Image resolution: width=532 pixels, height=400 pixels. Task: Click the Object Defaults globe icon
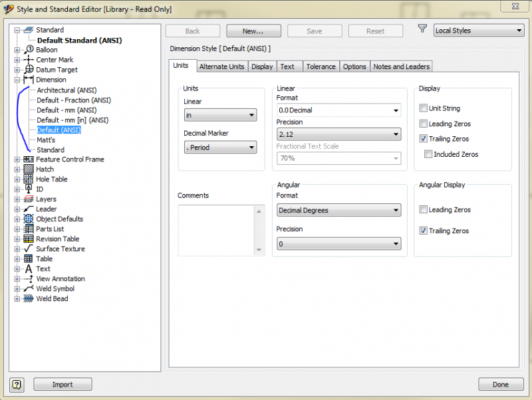coord(29,219)
